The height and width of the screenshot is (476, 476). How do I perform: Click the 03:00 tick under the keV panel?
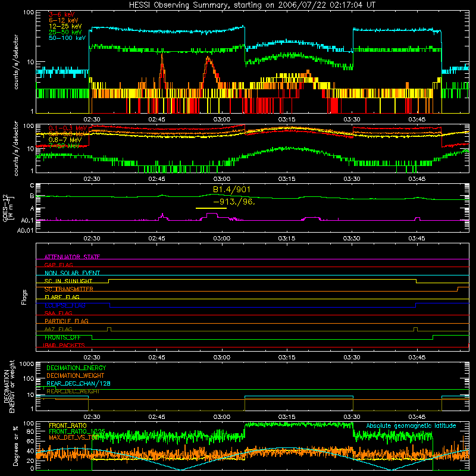tap(221, 120)
